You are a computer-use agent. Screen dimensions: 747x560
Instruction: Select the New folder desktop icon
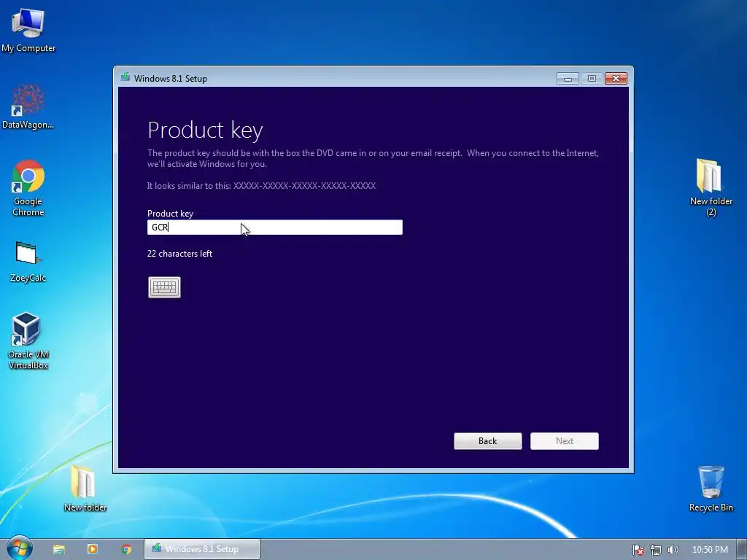[x=85, y=488]
